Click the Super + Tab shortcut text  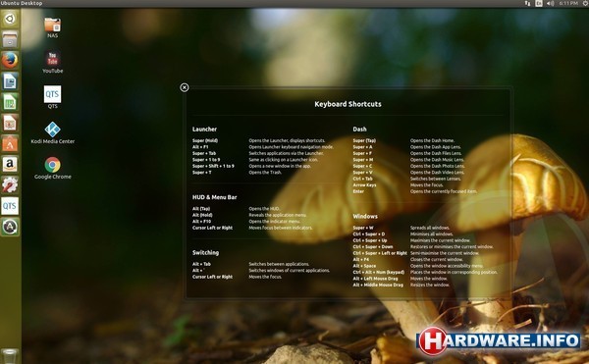point(204,153)
